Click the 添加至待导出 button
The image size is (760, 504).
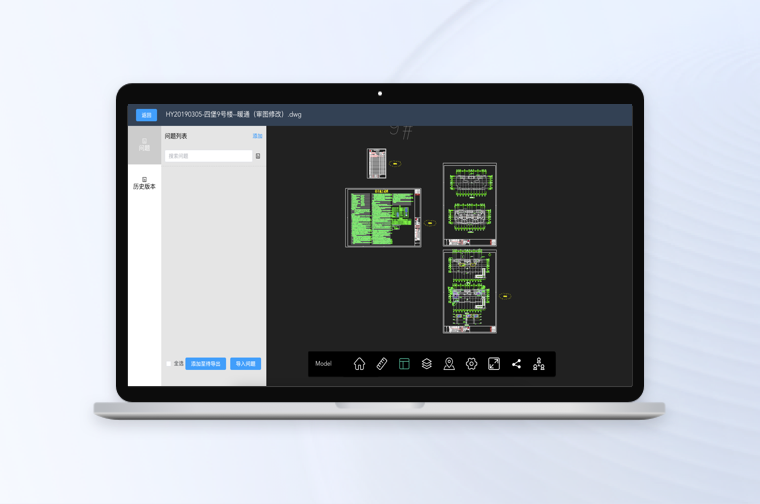tap(205, 364)
